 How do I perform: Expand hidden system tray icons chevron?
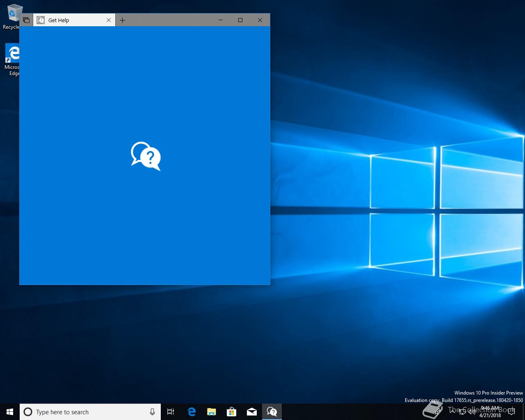[x=452, y=412]
